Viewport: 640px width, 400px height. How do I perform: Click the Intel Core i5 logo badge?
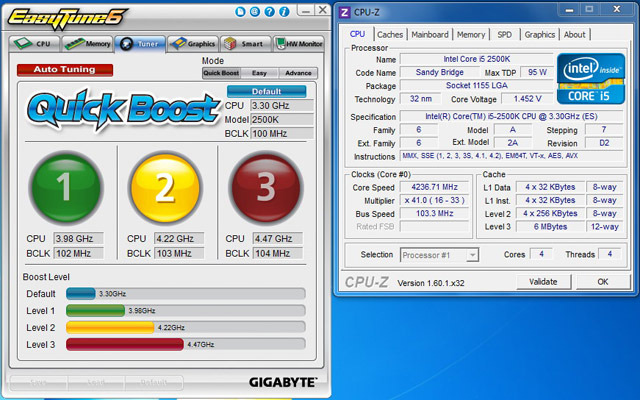[x=591, y=78]
